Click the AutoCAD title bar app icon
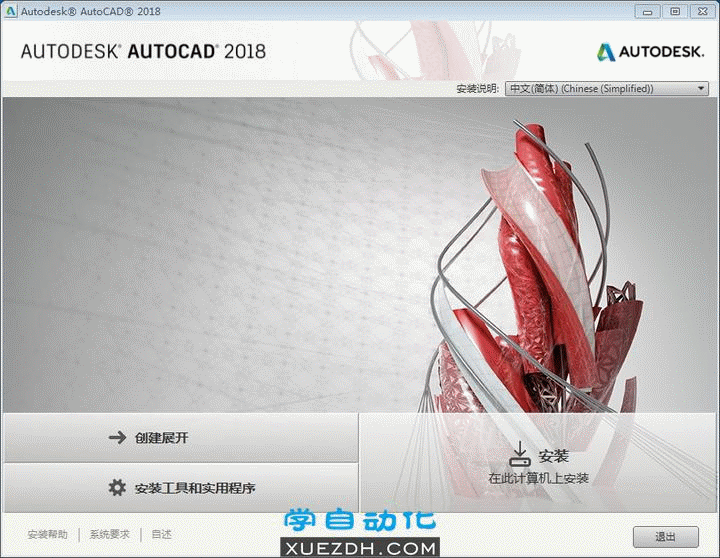720x558 pixels. 10,11
